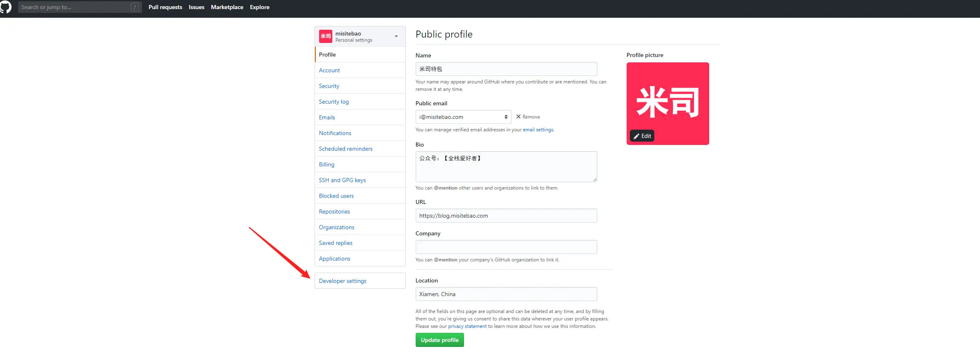Open Pull requests in top navigation
Screen dimensions: 980x363
(x=165, y=7)
